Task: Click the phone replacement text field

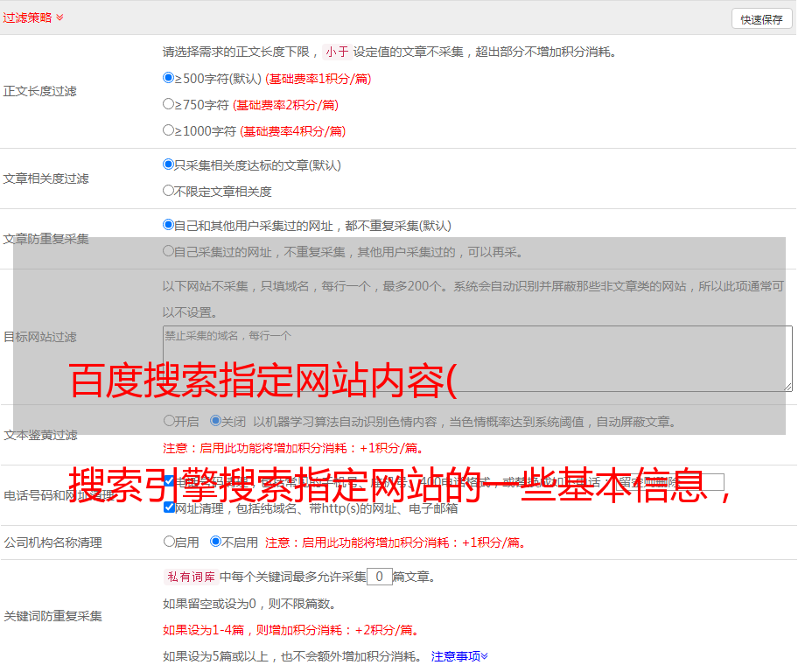Action: point(669,482)
